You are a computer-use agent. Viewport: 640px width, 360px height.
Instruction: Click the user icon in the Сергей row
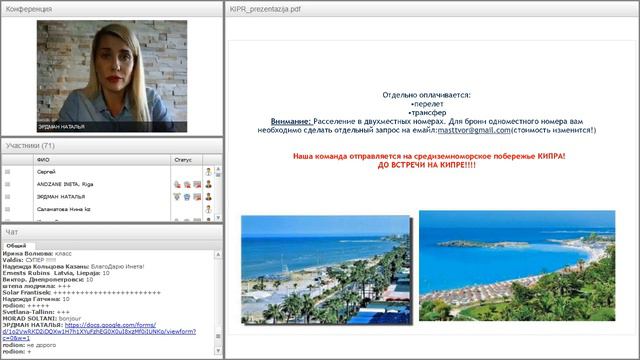coord(209,172)
